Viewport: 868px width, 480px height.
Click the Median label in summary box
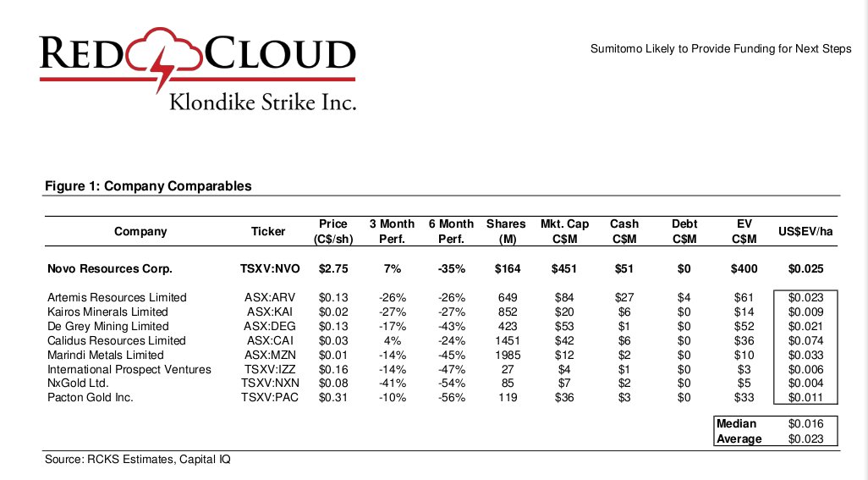(736, 423)
